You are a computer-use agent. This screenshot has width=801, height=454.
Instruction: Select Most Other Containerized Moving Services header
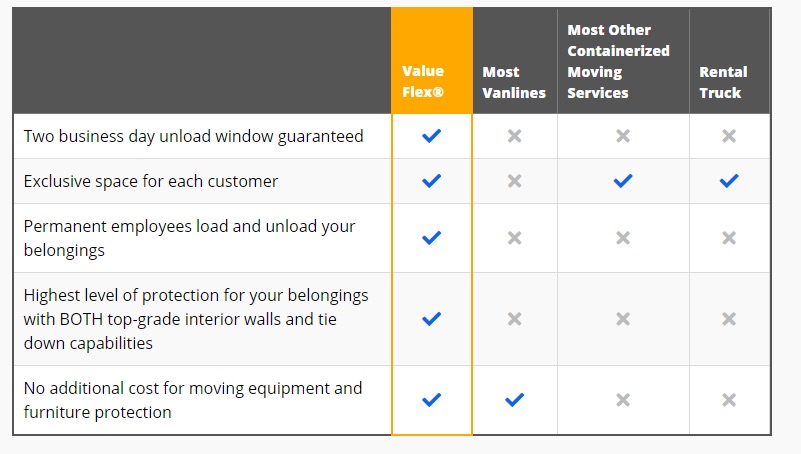[x=618, y=61]
